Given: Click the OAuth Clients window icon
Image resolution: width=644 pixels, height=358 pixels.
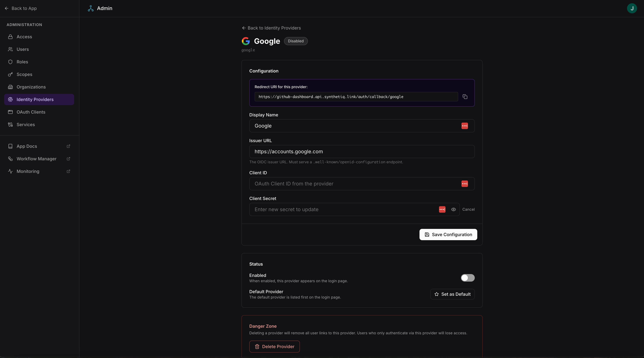Looking at the screenshot, I should click(x=10, y=112).
